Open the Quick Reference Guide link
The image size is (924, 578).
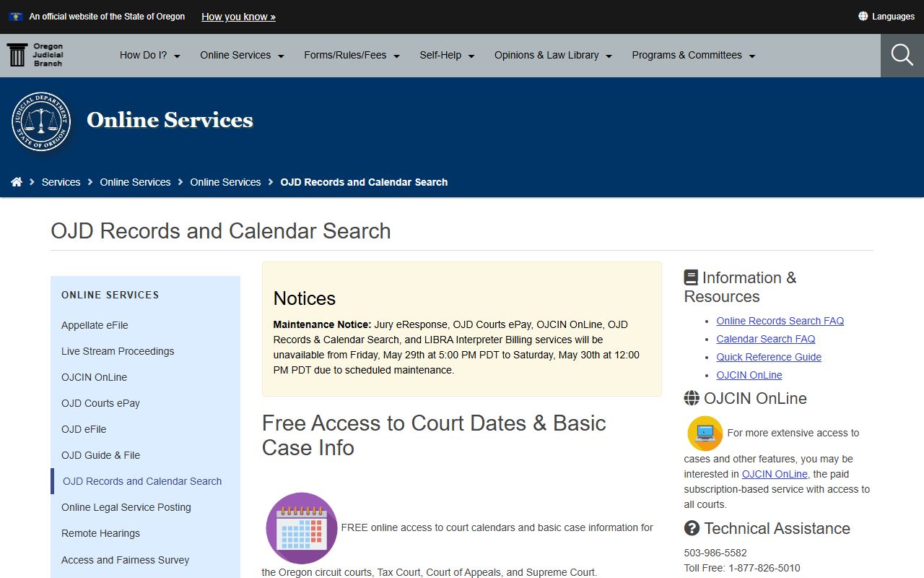pos(769,357)
